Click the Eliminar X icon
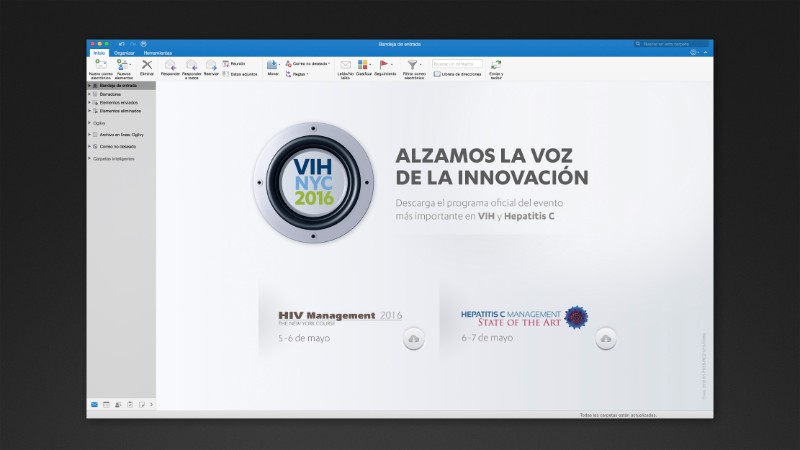 pos(147,65)
